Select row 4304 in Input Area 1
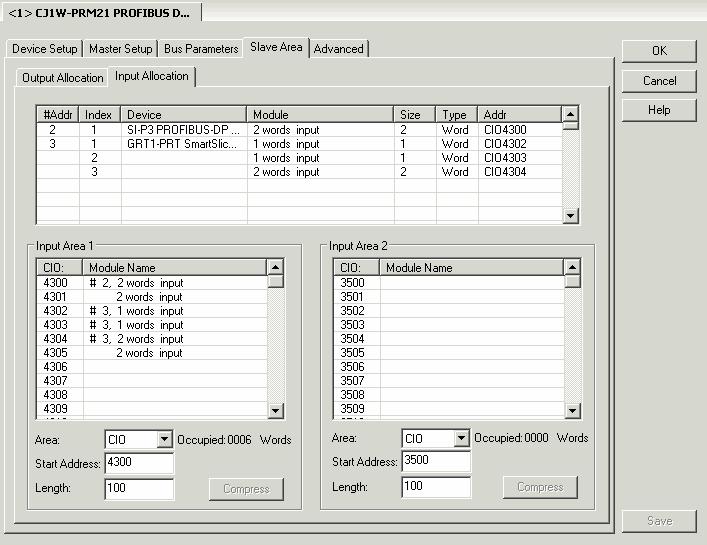This screenshot has width=707, height=545. point(152,339)
